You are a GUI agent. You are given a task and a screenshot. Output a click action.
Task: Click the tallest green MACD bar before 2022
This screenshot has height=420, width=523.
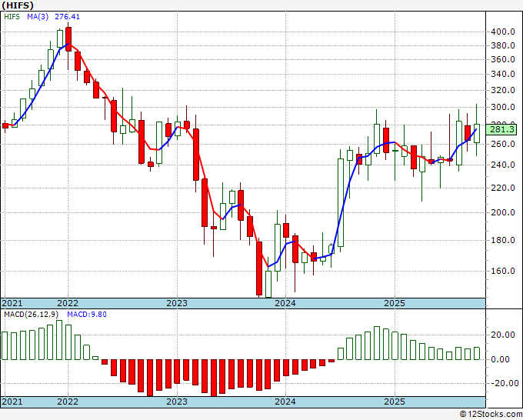pyautogui.click(x=59, y=340)
